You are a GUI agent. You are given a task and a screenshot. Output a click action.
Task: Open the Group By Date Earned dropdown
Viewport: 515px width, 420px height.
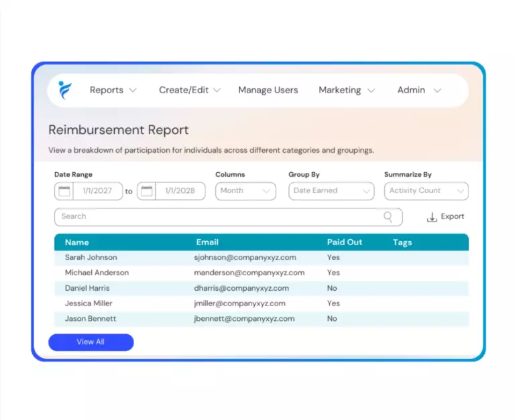[x=331, y=191]
